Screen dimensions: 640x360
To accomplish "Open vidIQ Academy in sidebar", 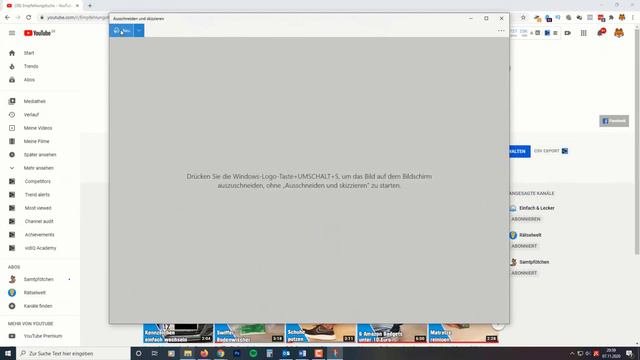I will coord(40,248).
